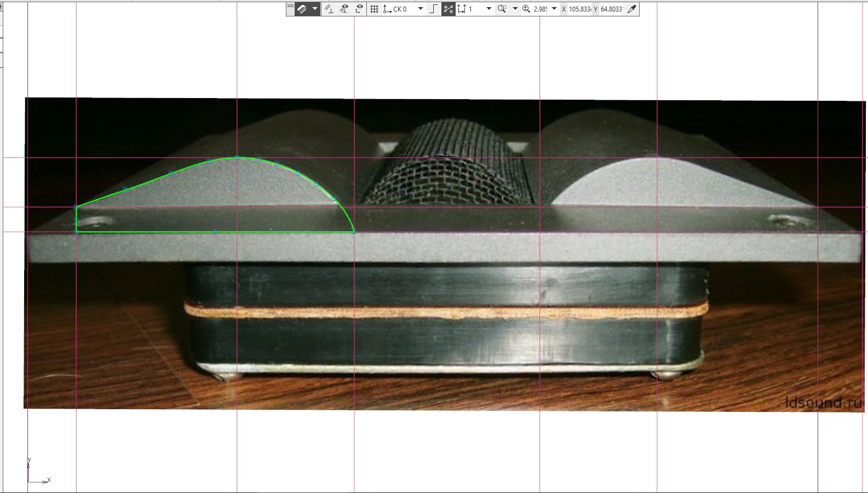Image resolution: width=868 pixels, height=493 pixels.
Task: Click the X coordinate input field
Action: (580, 9)
